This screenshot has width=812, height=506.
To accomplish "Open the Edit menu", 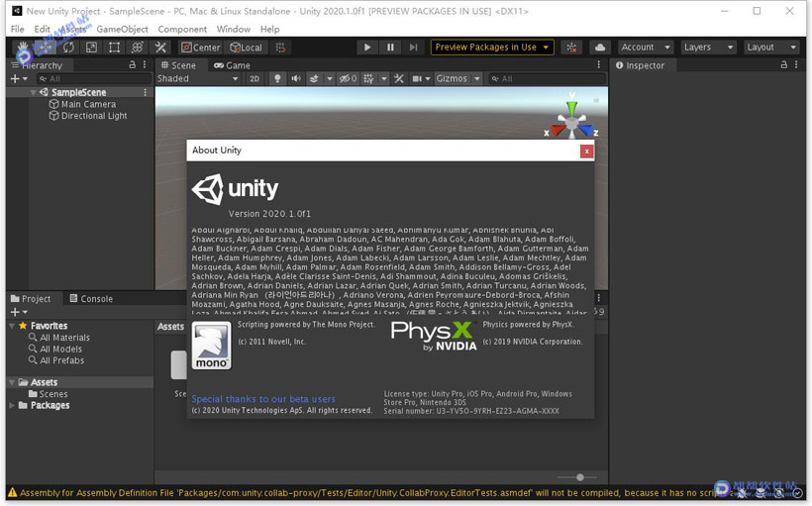I will (42, 29).
